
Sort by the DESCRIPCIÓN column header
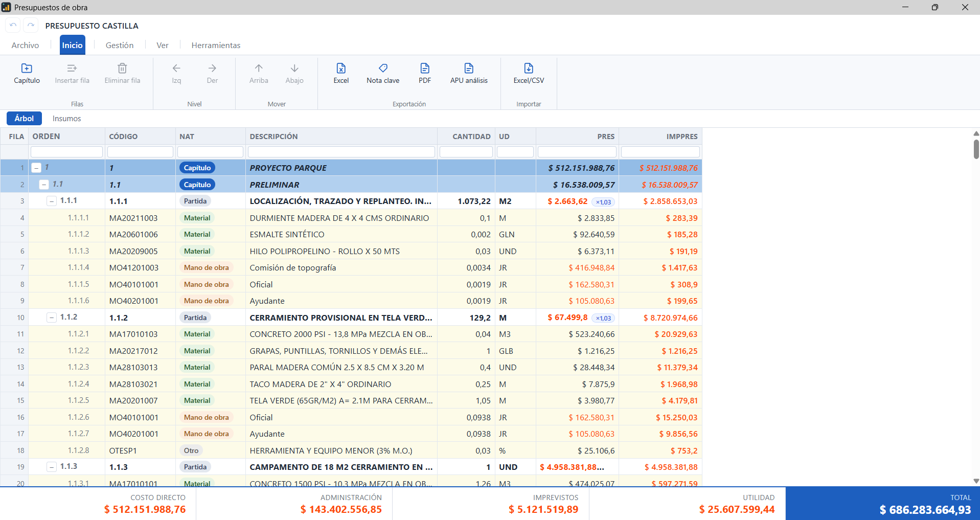click(x=341, y=136)
